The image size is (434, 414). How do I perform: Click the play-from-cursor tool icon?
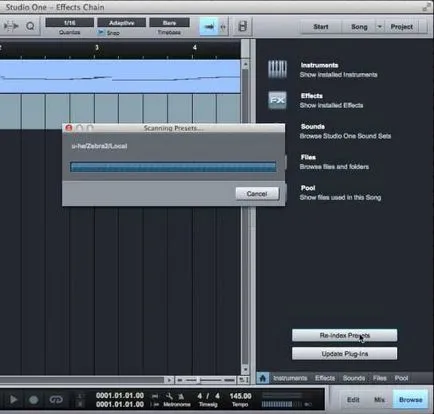11,26
